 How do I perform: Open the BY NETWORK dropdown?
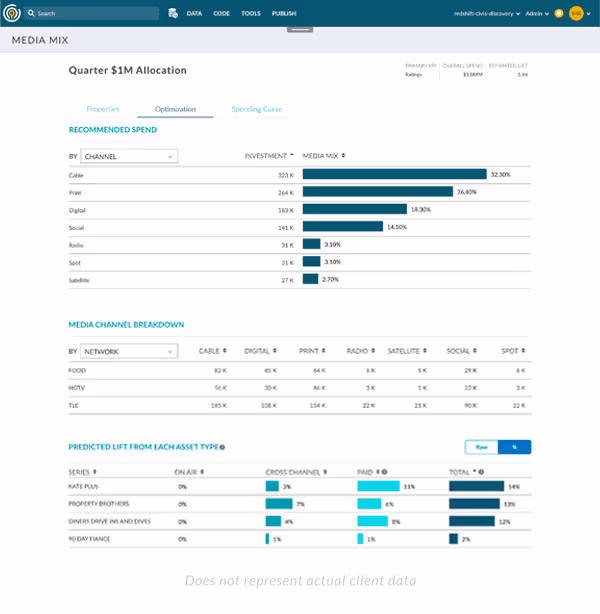point(129,351)
